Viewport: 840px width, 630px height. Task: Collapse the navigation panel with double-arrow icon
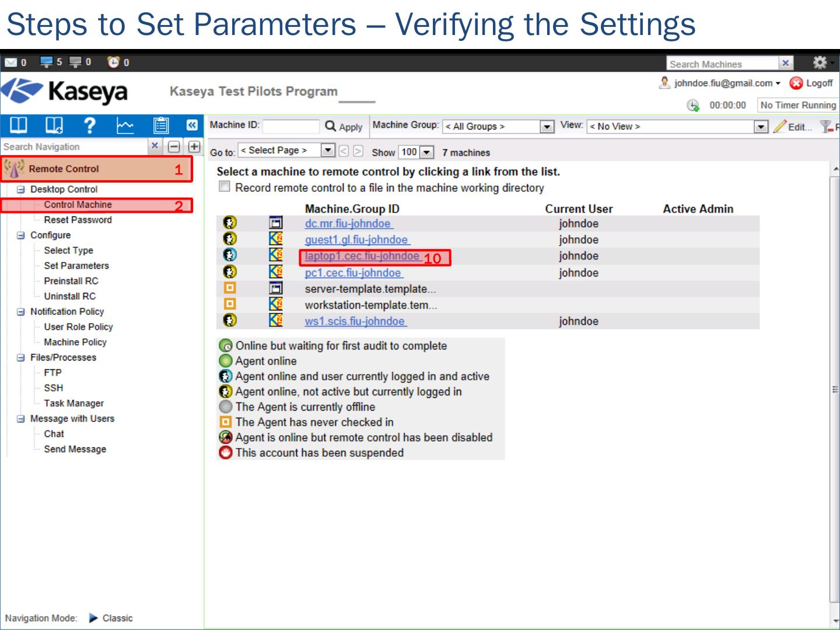[x=192, y=125]
